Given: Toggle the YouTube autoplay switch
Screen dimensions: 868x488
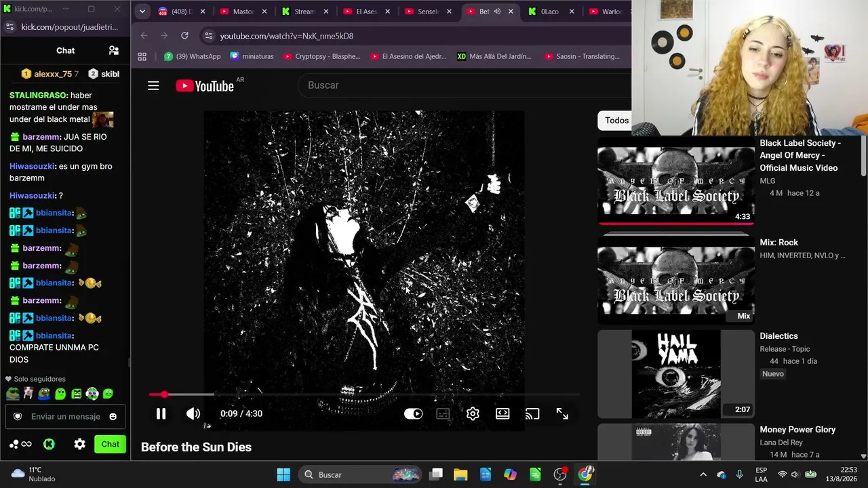Looking at the screenshot, I should (x=413, y=413).
